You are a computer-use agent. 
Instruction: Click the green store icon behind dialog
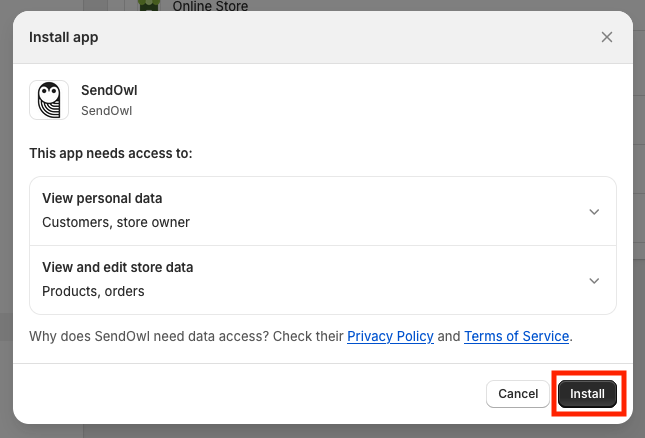[x=149, y=5]
